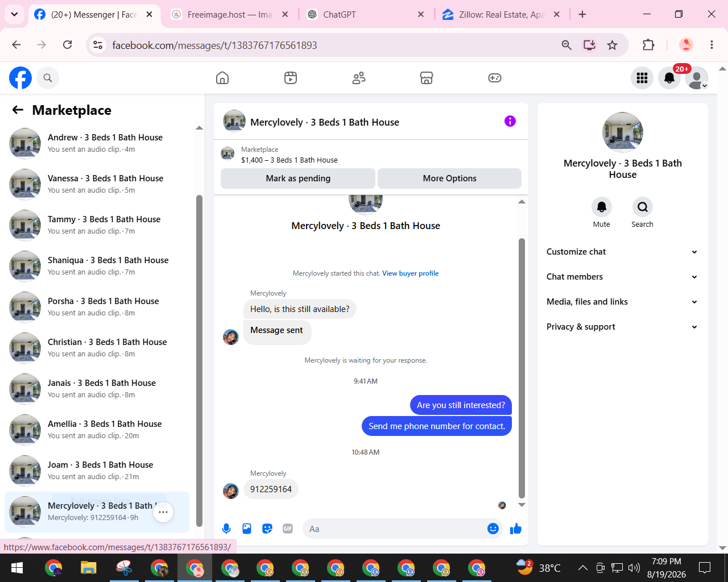Image resolution: width=728 pixels, height=582 pixels.
Task: Send a thumbs-up like
Action: point(516,529)
